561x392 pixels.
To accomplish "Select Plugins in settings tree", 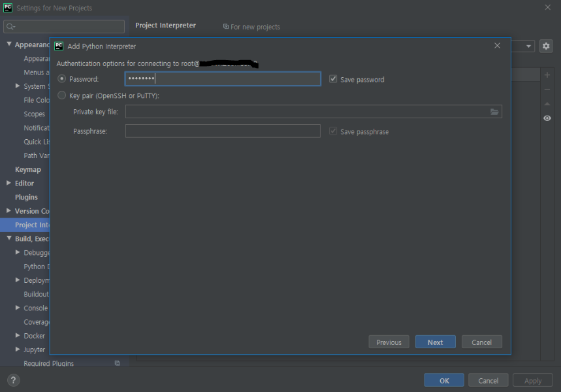I will [x=26, y=197].
